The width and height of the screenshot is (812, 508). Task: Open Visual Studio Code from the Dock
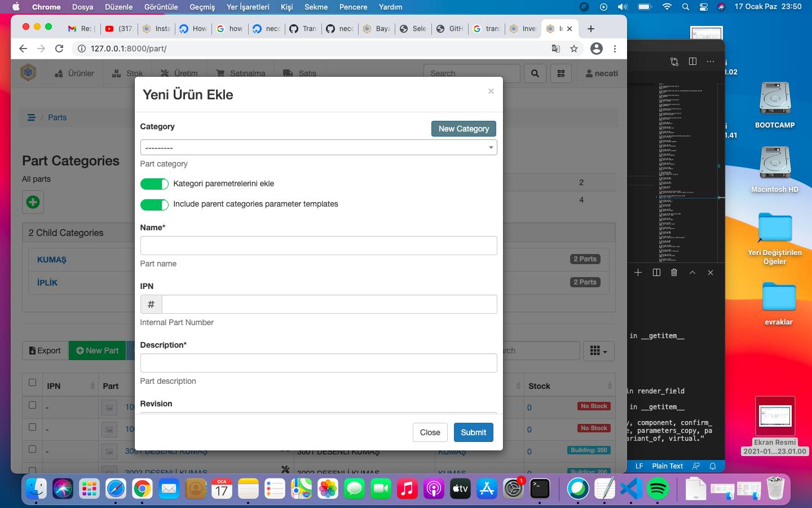click(x=630, y=488)
